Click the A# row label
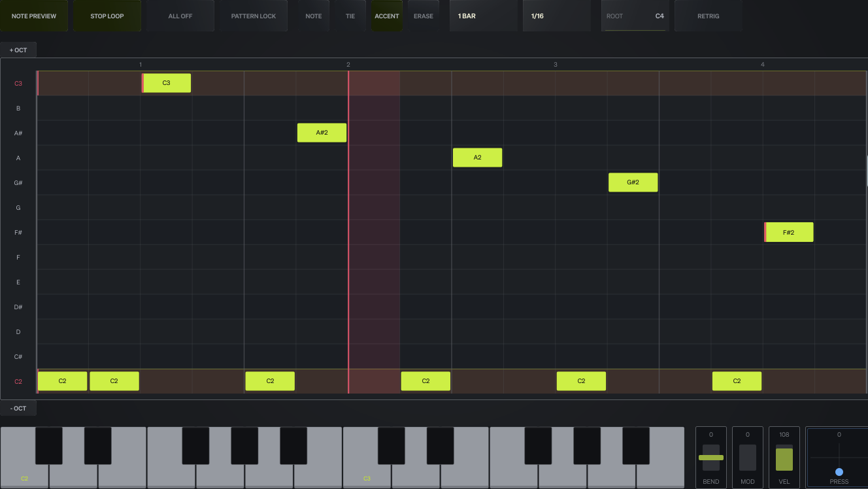The width and height of the screenshot is (868, 489). (18, 133)
